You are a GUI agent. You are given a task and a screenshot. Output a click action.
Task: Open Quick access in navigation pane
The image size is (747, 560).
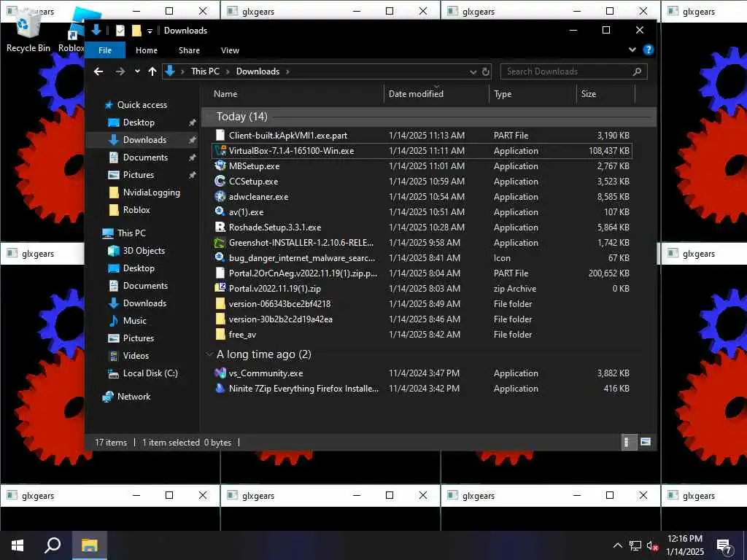coord(142,105)
